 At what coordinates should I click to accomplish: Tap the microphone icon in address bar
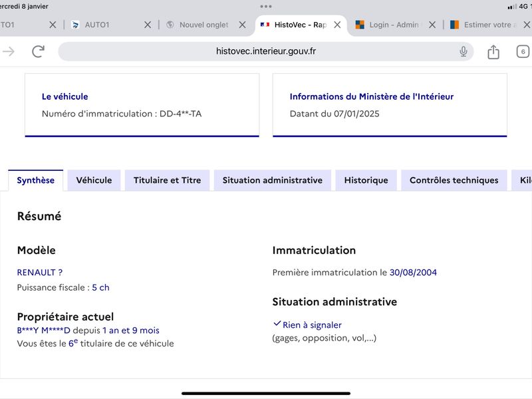[463, 51]
